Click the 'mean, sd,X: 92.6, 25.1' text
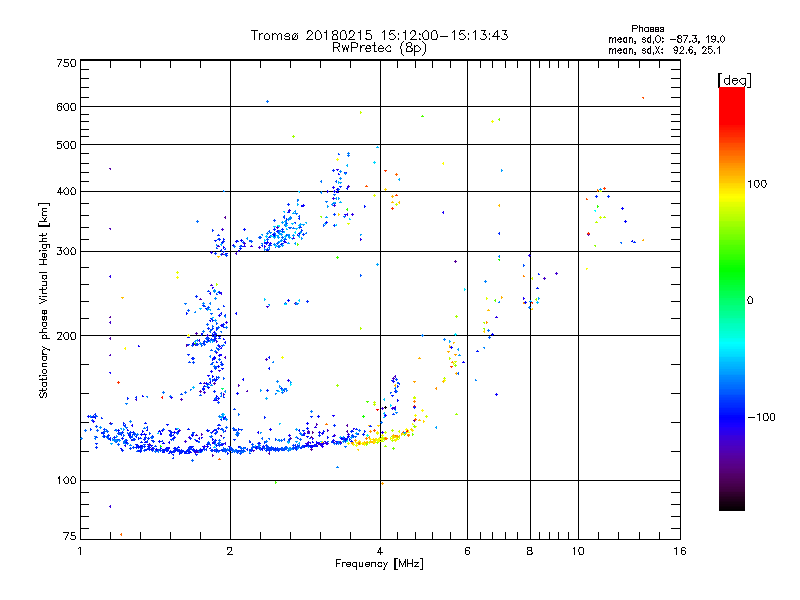800x600 pixels. point(664,50)
